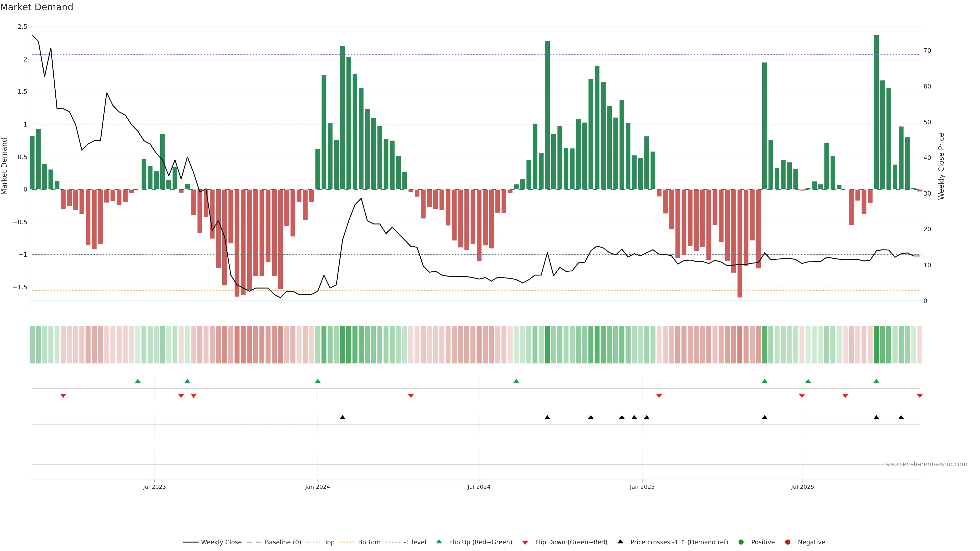Click the source: sharemaestro.com text
The image size is (980, 551).
(x=926, y=464)
